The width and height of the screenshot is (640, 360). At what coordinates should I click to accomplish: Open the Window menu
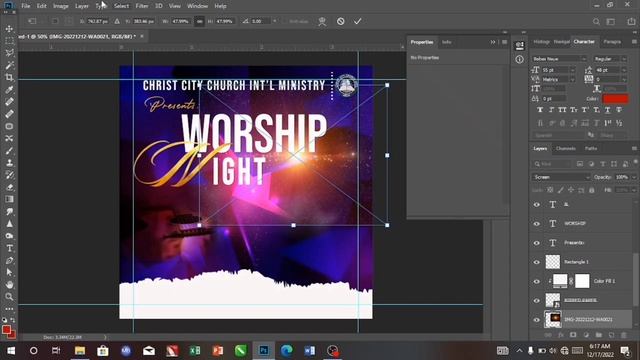click(x=198, y=6)
